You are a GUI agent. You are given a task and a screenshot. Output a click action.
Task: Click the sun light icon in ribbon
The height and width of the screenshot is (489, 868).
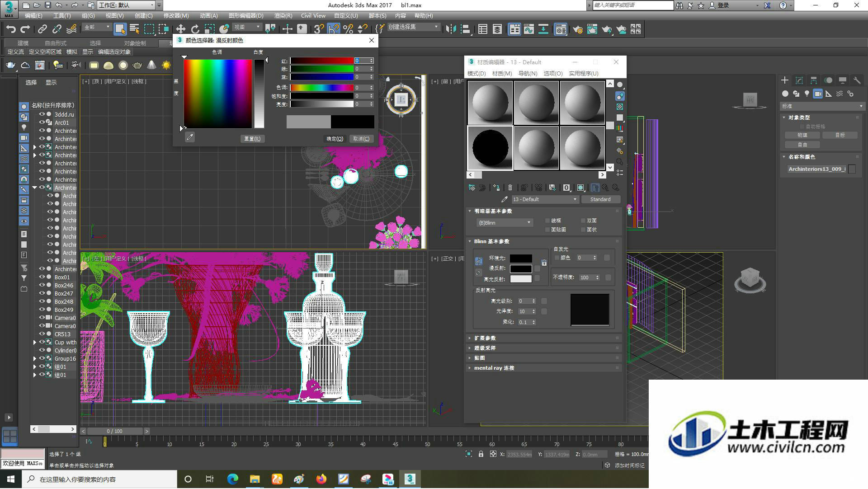[x=166, y=66]
